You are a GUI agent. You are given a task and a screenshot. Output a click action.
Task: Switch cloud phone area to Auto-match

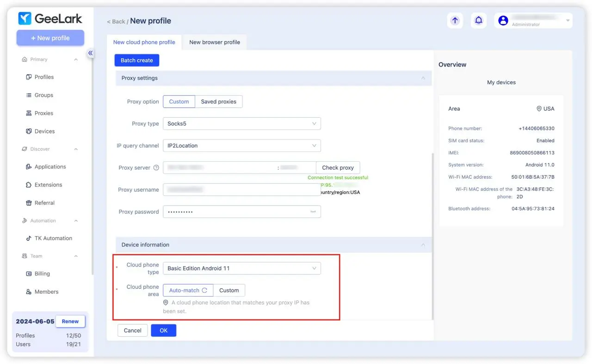click(185, 290)
